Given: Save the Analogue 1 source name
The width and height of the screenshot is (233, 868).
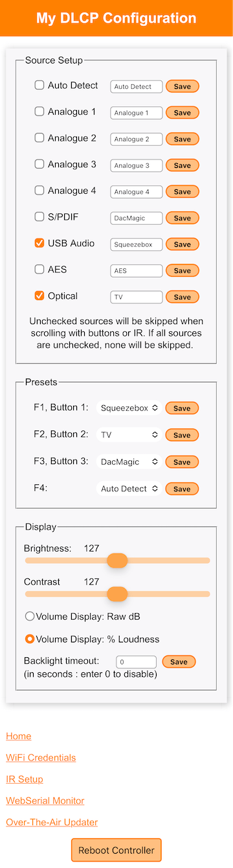Looking at the screenshot, I should (183, 113).
